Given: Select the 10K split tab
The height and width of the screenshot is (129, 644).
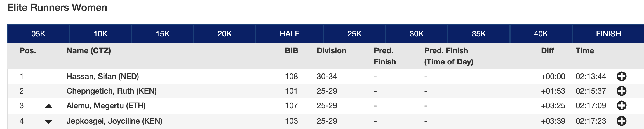Looking at the screenshot, I should 100,34.
